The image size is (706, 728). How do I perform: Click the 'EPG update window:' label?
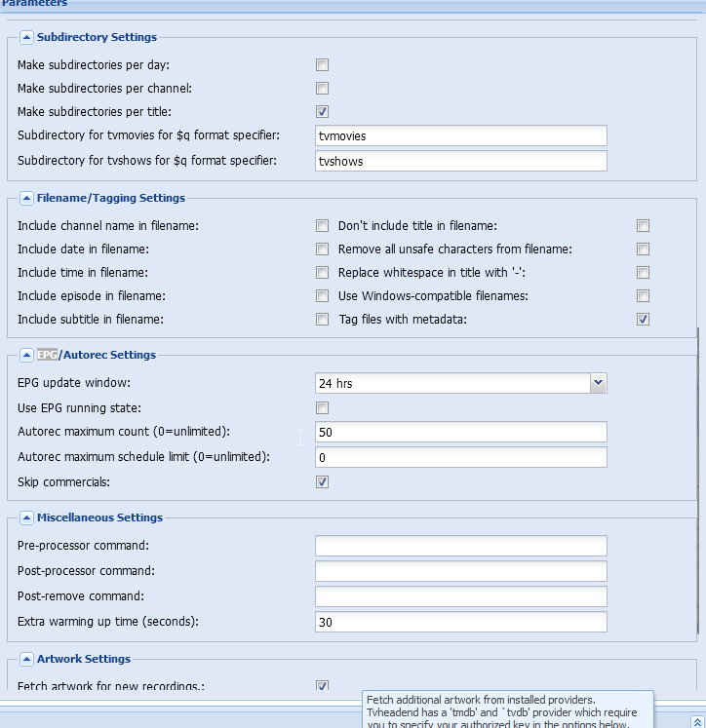74,383
